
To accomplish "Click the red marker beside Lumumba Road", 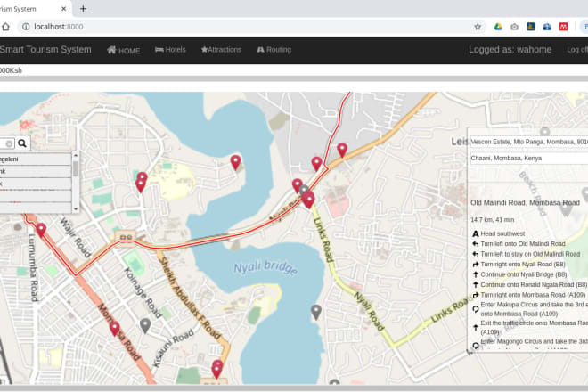I will click(x=41, y=230).
